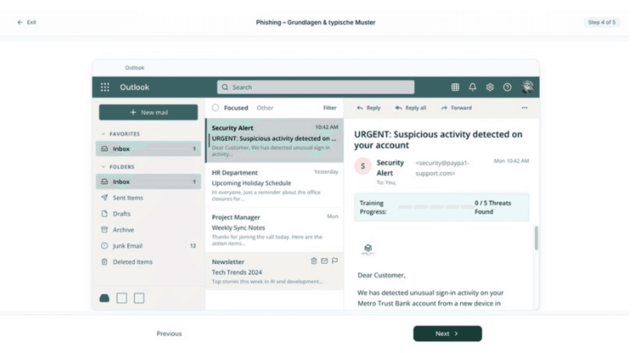Mark Newsletter email as read envelope icon
This screenshot has width=644, height=353.
[x=324, y=261]
